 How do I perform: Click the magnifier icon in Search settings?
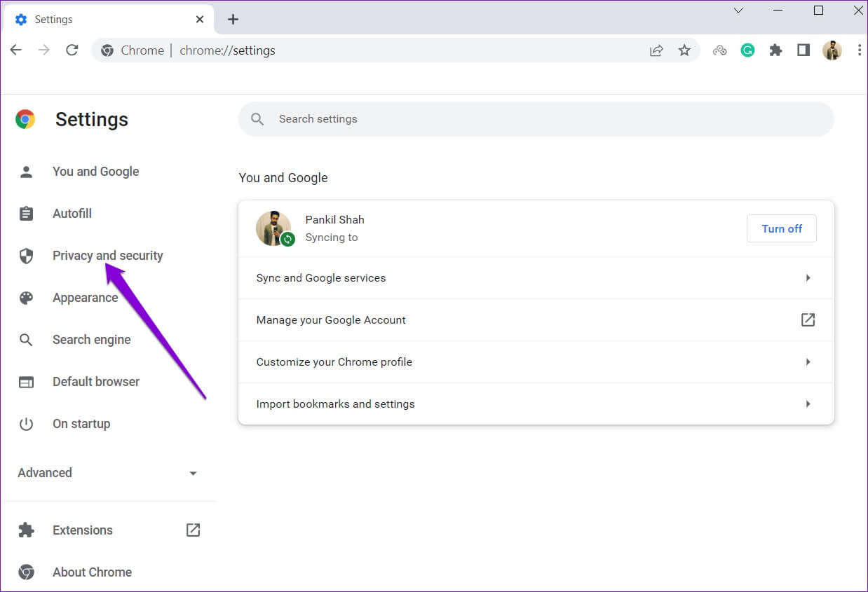(257, 119)
